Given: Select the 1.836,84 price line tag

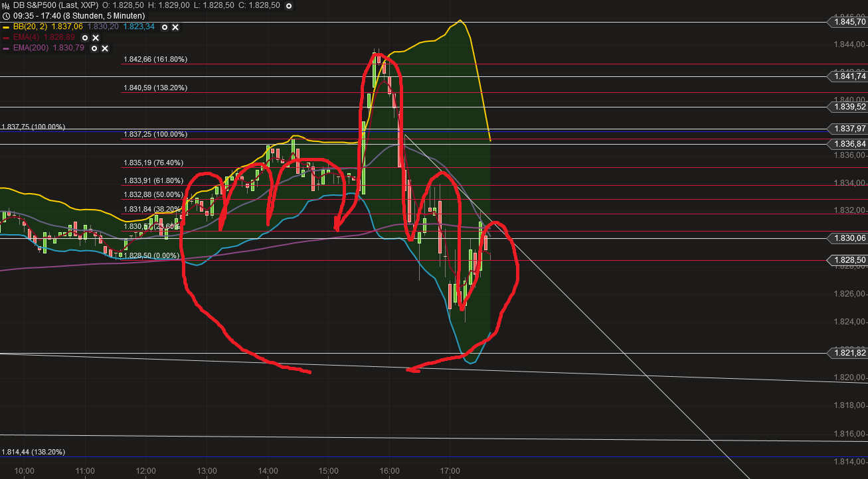Looking at the screenshot, I should (x=847, y=144).
